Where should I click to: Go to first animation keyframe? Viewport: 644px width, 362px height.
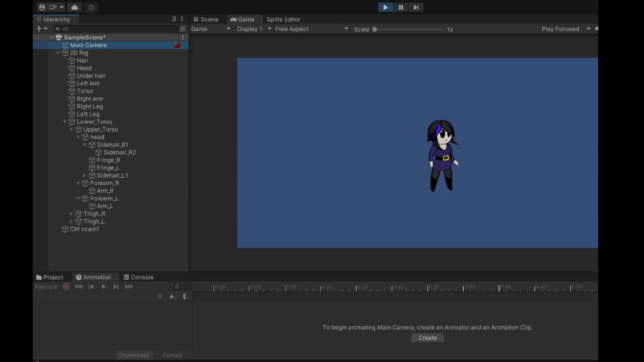point(79,287)
